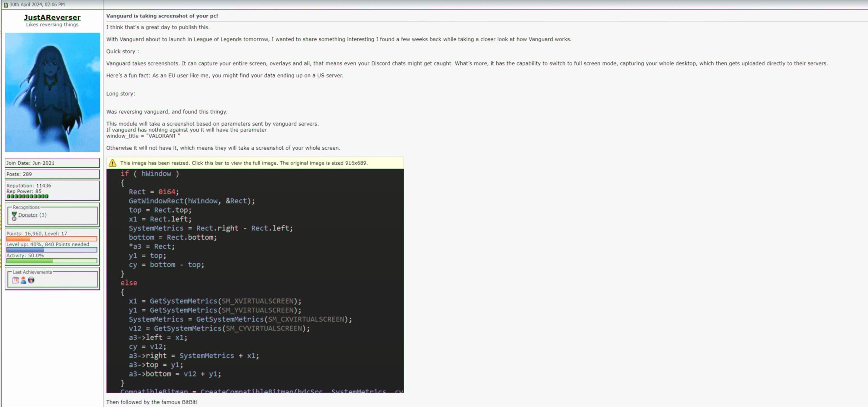Screen dimensions: 868x407
Task: Open the resized decompiled code screenshot
Action: pos(255,281)
